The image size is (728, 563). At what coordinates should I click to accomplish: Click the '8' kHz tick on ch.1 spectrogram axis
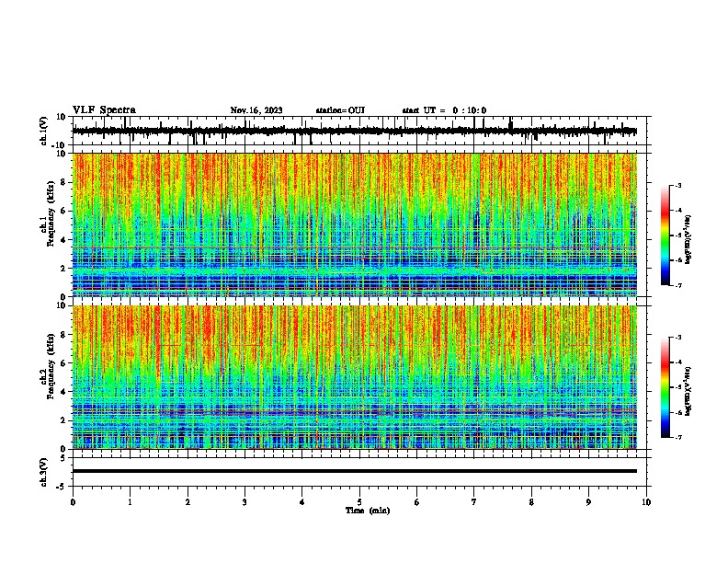[63, 182]
